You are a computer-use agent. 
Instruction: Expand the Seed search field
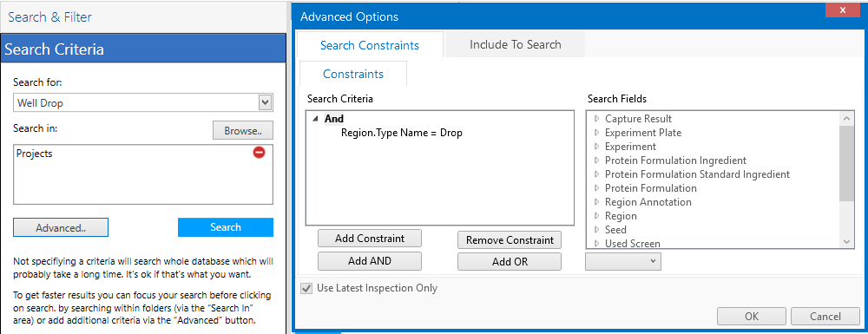[x=597, y=230]
